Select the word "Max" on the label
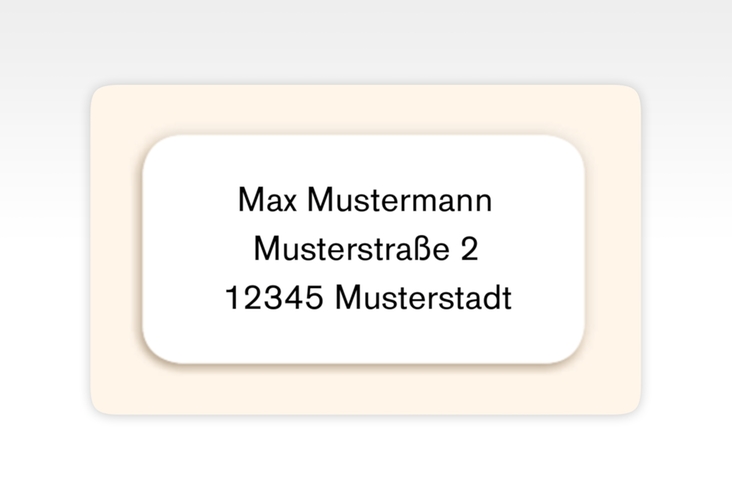The image size is (732, 500). tap(269, 200)
